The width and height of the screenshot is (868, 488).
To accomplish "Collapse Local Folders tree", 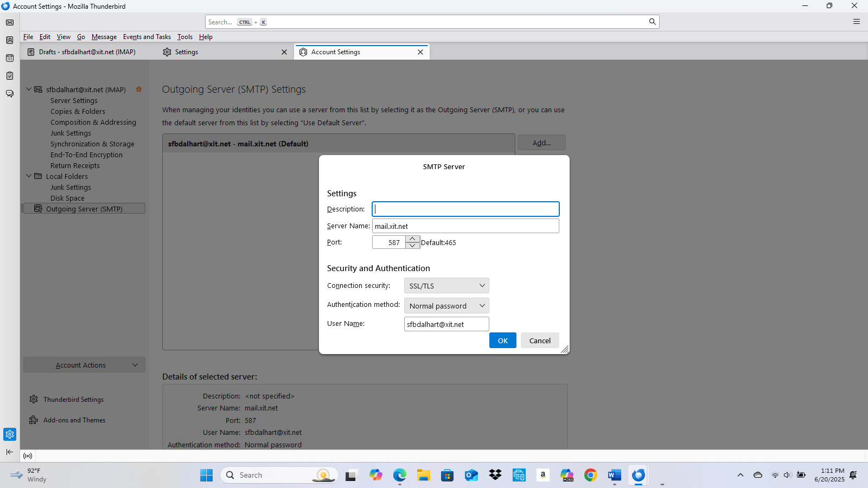I will pyautogui.click(x=29, y=176).
